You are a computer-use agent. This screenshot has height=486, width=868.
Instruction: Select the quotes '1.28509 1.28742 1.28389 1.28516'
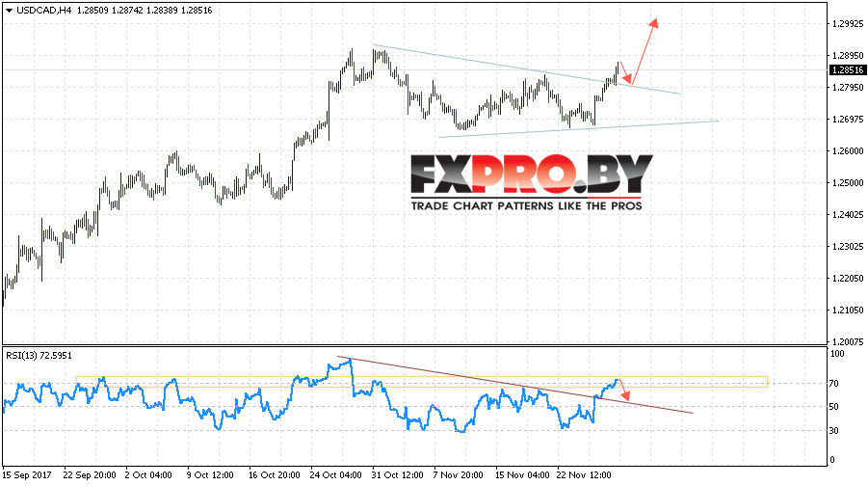click(145, 10)
